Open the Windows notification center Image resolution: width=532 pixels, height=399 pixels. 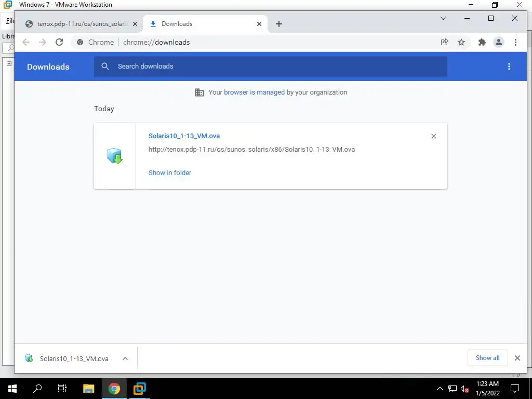tap(515, 389)
